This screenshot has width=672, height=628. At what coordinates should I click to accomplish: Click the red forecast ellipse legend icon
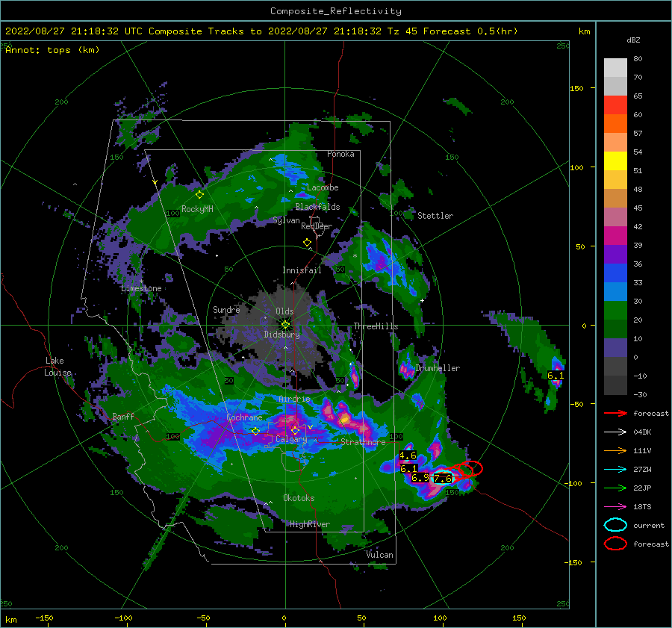(x=615, y=544)
